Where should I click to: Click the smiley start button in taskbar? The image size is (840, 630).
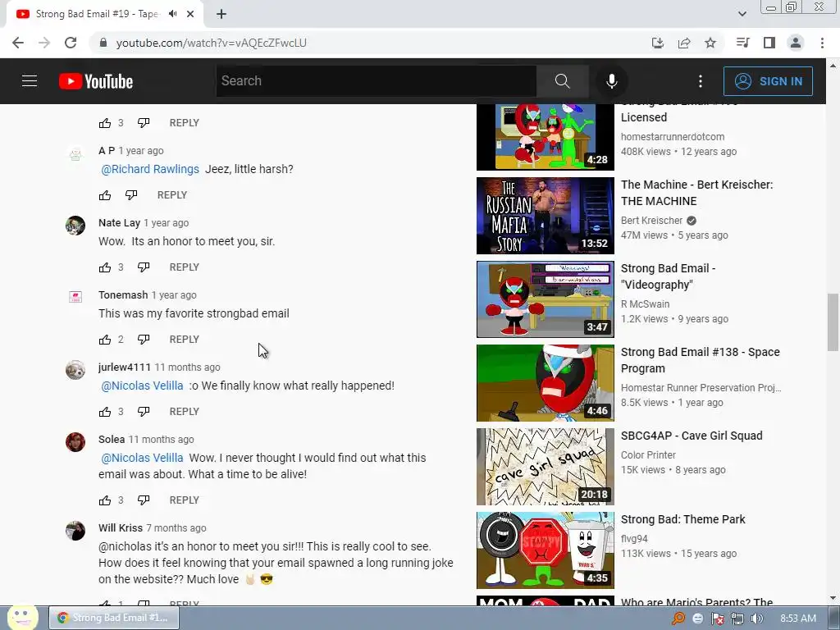tap(22, 617)
